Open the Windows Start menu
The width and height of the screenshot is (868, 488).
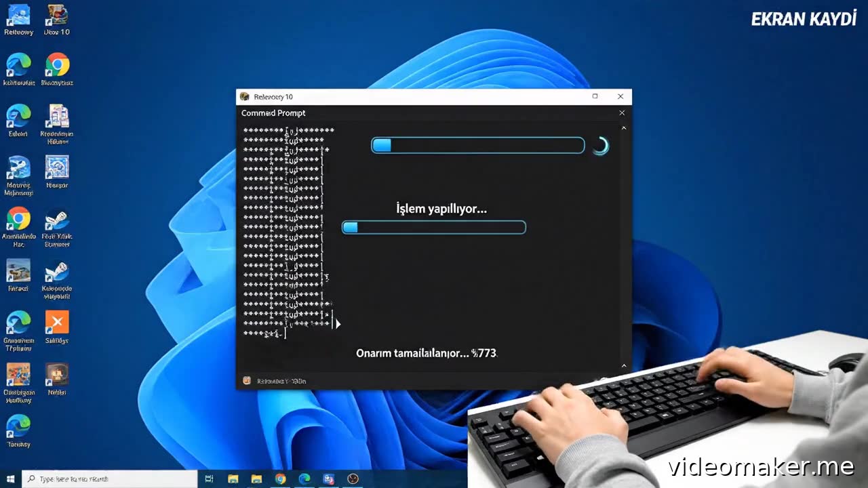click(10, 479)
